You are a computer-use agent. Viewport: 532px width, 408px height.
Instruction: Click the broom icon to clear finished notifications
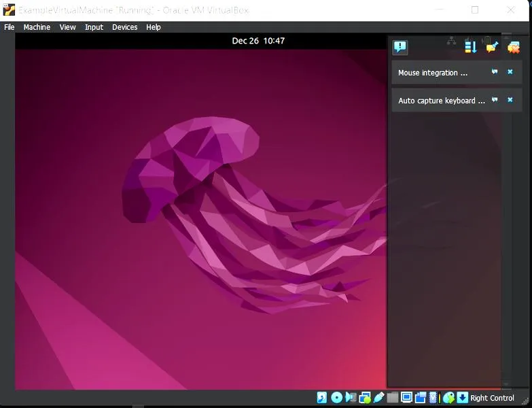(493, 47)
